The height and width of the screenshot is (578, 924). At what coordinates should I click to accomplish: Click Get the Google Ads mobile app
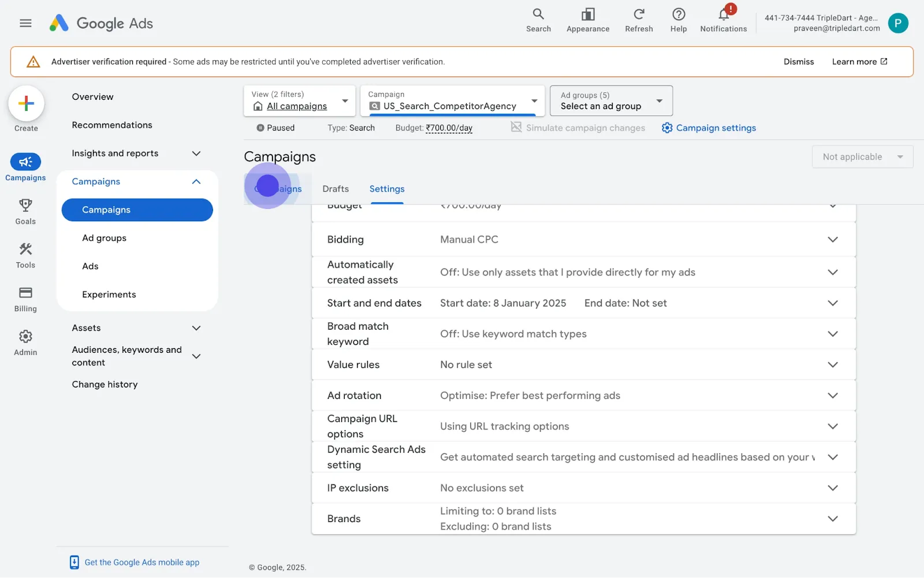tap(142, 562)
